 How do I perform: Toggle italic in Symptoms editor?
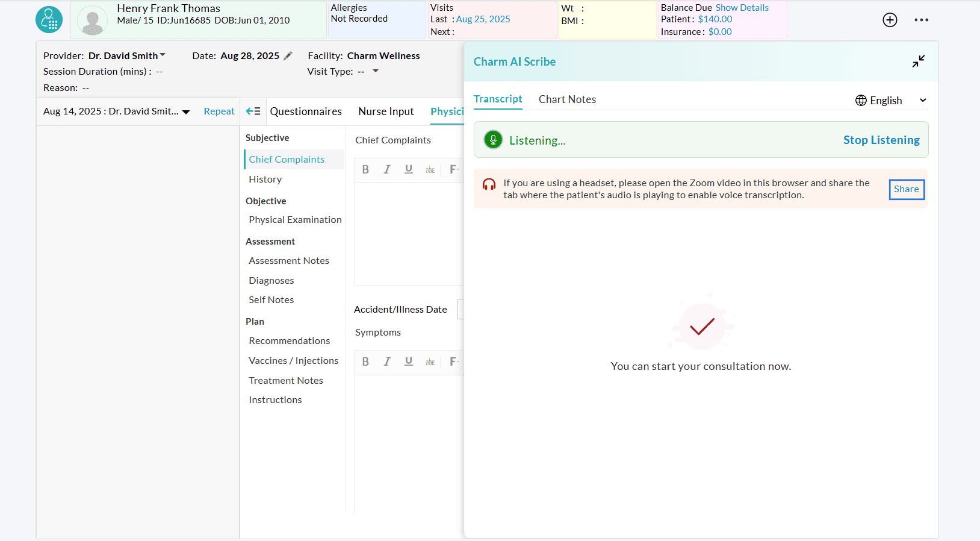pyautogui.click(x=387, y=361)
